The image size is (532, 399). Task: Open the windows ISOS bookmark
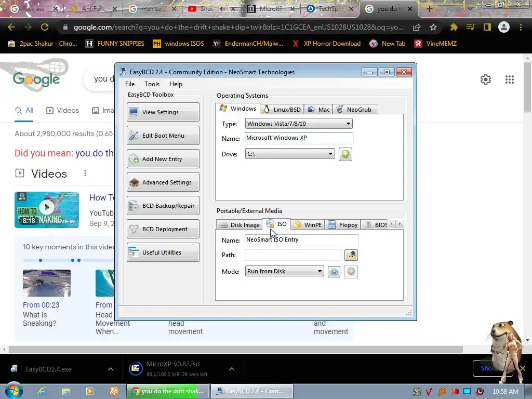click(x=179, y=44)
